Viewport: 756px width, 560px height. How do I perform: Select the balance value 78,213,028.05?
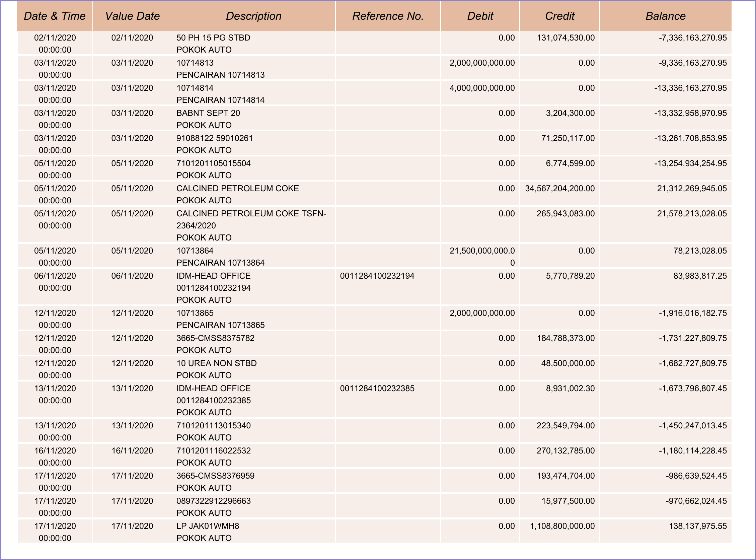700,251
